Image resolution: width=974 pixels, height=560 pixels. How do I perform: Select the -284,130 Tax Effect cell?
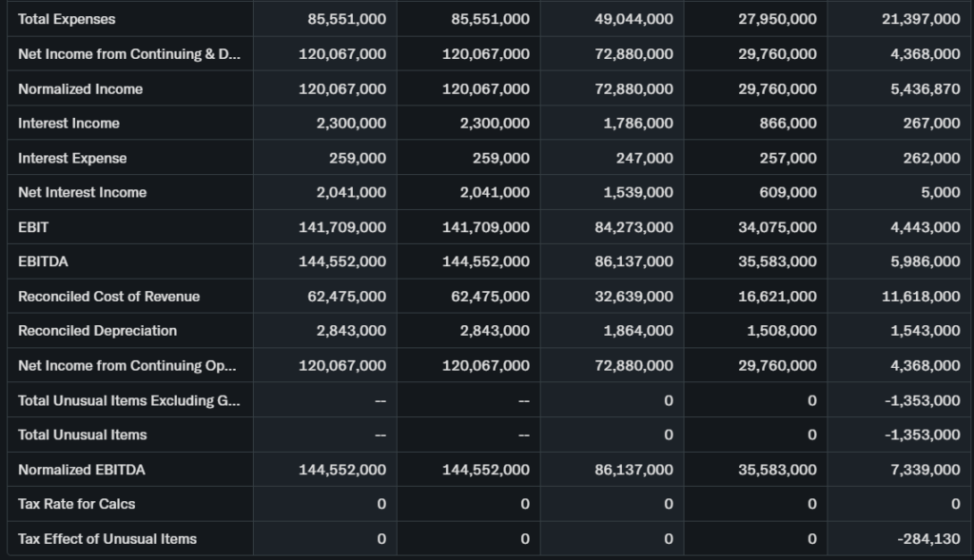point(928,538)
